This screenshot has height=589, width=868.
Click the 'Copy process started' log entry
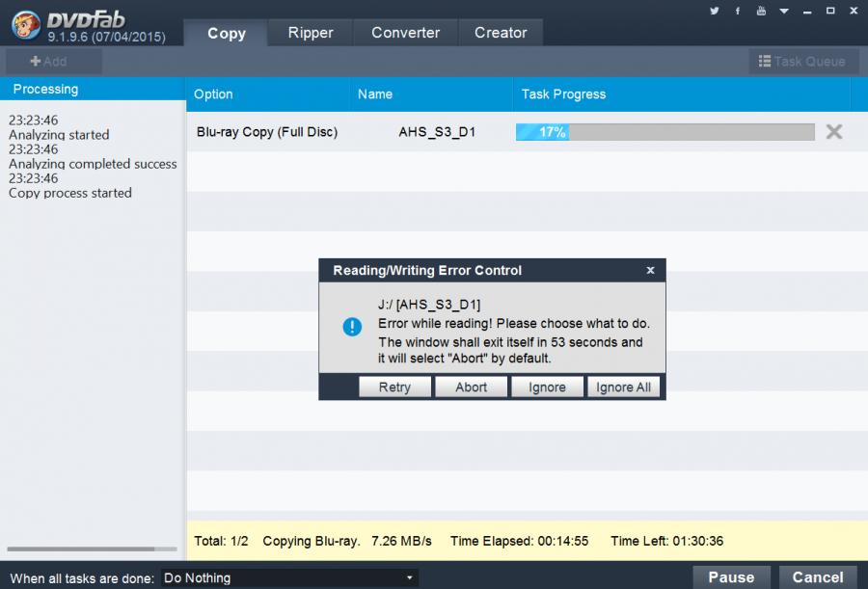tap(69, 193)
